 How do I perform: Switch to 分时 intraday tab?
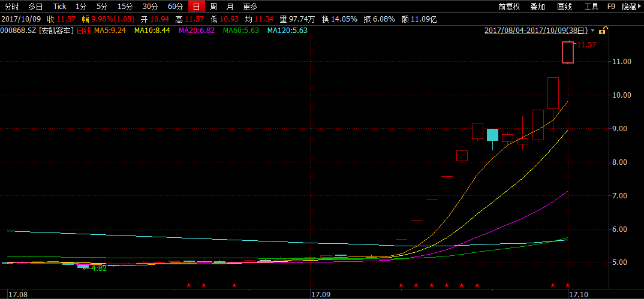tap(11, 7)
